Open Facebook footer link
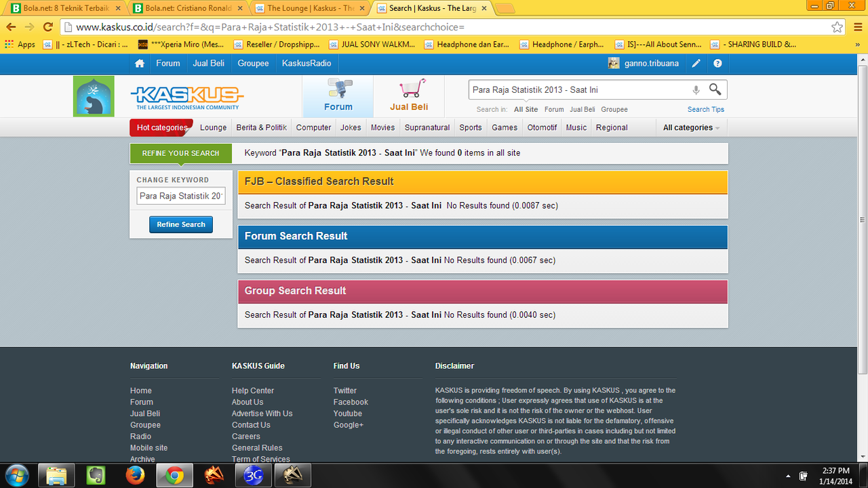Image resolution: width=868 pixels, height=488 pixels. point(351,402)
